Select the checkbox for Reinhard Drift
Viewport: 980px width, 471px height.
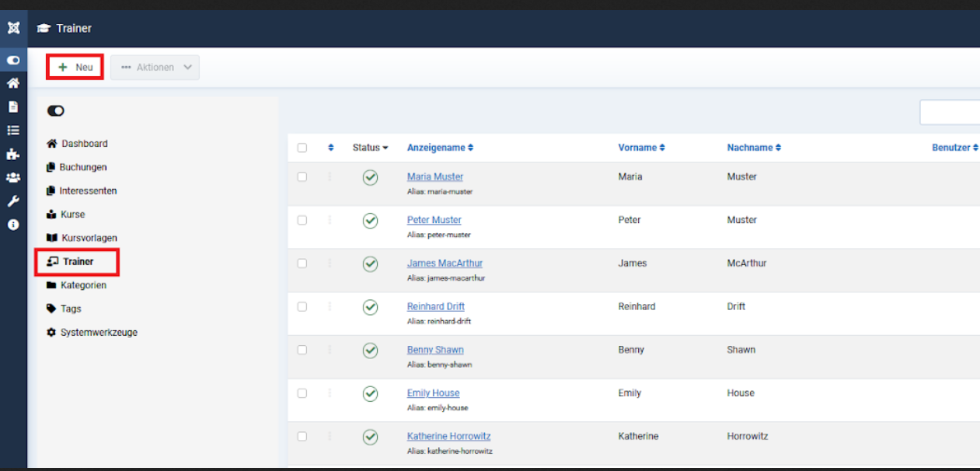(302, 307)
